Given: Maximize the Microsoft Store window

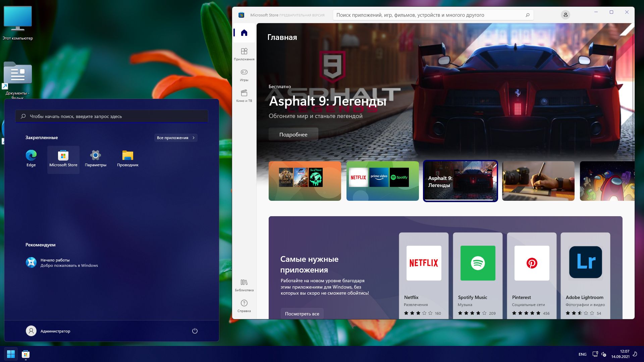Looking at the screenshot, I should pyautogui.click(x=611, y=12).
